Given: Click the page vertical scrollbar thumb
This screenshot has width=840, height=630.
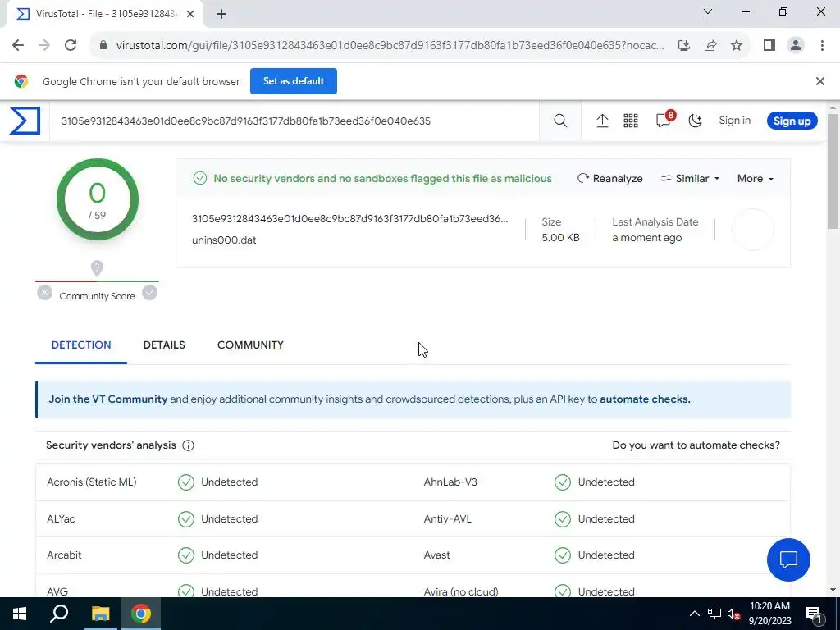Looking at the screenshot, I should tap(833, 171).
